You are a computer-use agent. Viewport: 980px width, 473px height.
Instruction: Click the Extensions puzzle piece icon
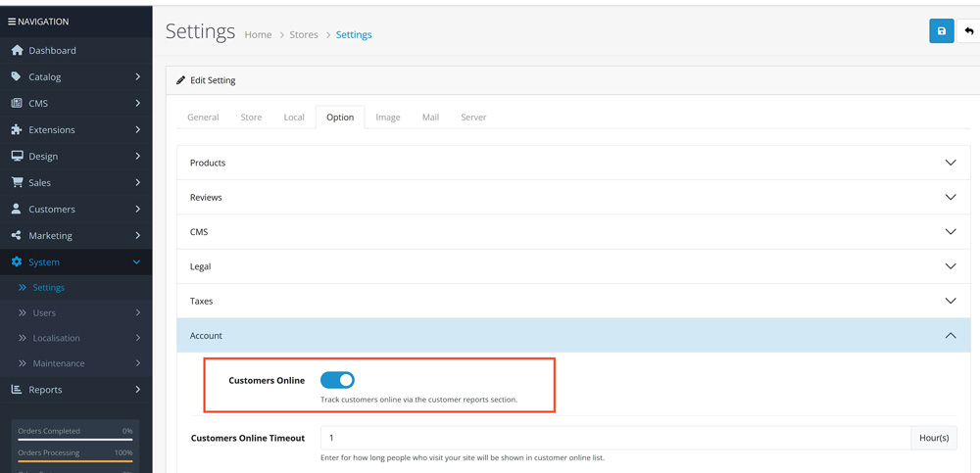(x=17, y=129)
